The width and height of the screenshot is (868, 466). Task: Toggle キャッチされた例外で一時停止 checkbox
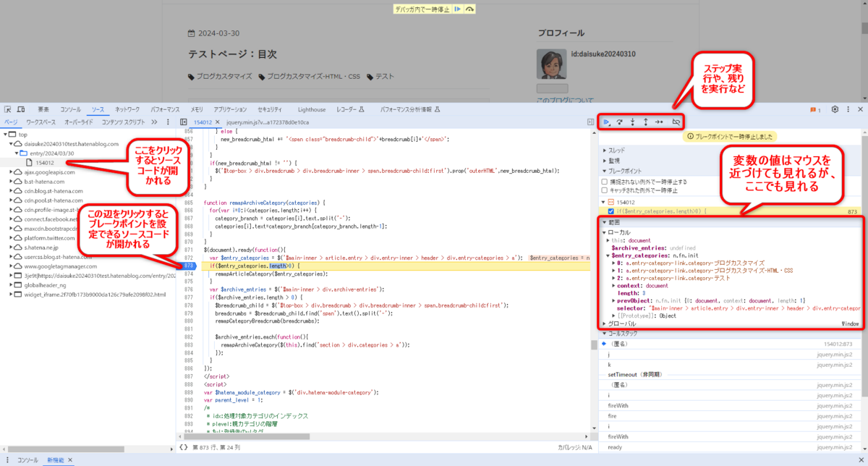(x=605, y=190)
